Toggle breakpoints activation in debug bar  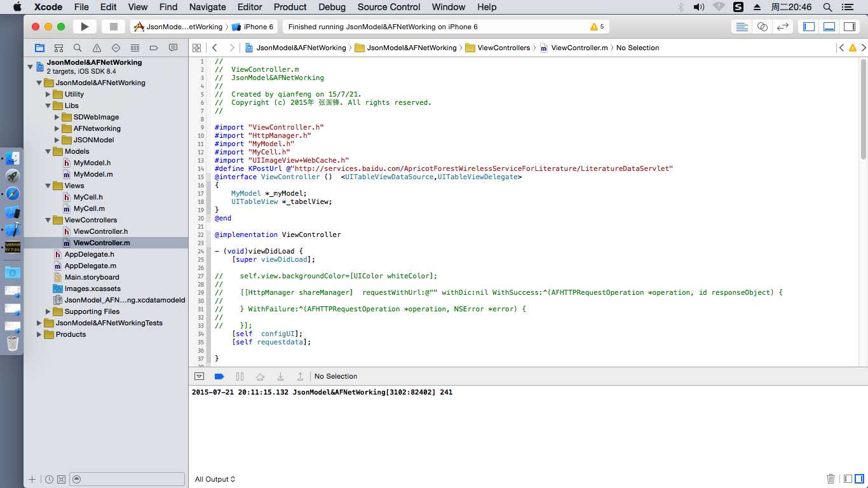pos(219,376)
